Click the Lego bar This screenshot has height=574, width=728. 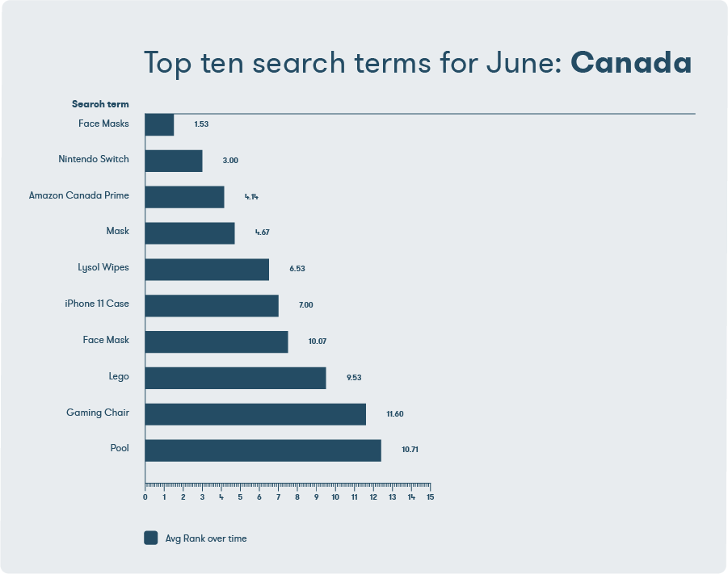point(235,378)
